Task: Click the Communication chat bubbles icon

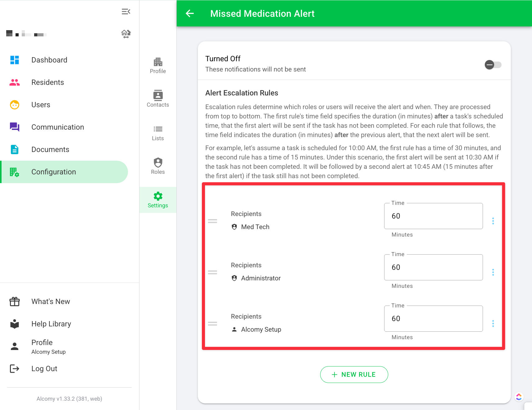Action: click(x=15, y=127)
